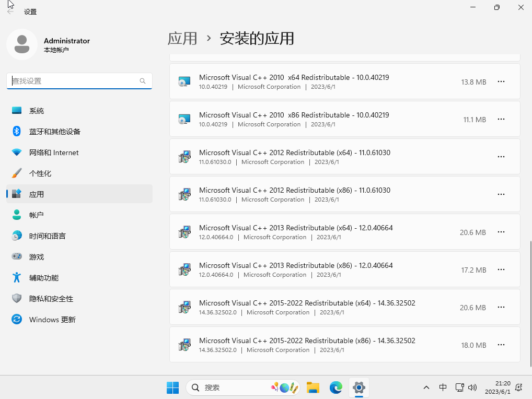Viewport: 532px width, 399px height.
Task: Open options for Visual C++ 2012 (x86)
Action: point(501,194)
